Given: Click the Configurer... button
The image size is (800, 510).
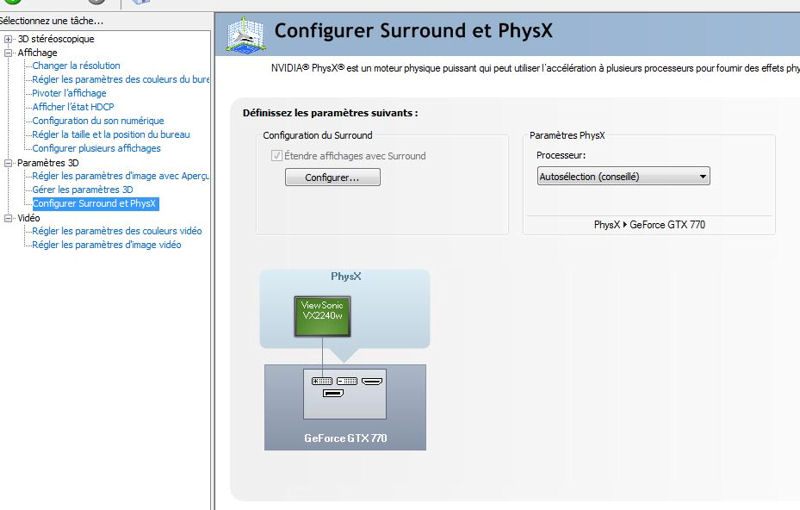Looking at the screenshot, I should coord(332,177).
